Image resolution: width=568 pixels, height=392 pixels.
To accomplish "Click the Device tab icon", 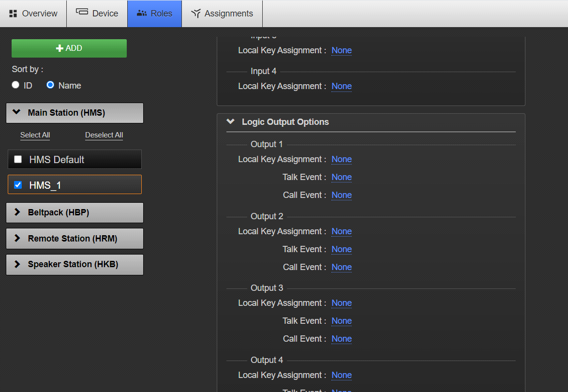I will point(82,12).
